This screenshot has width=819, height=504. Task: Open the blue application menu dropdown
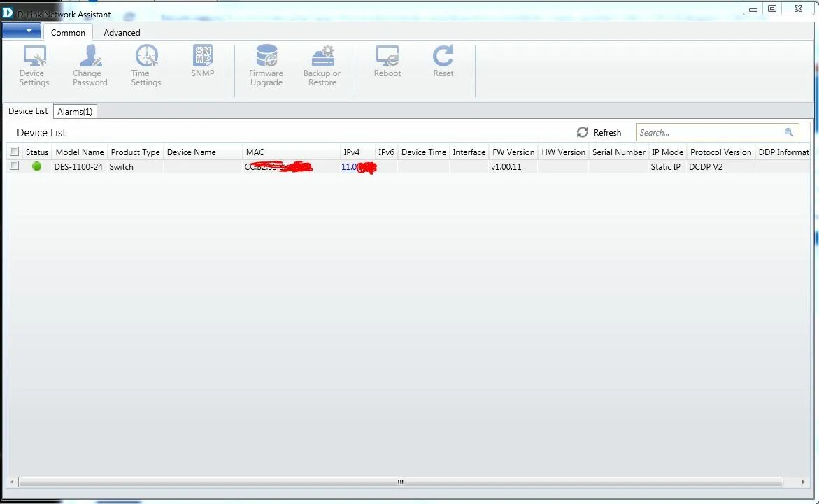[x=22, y=31]
